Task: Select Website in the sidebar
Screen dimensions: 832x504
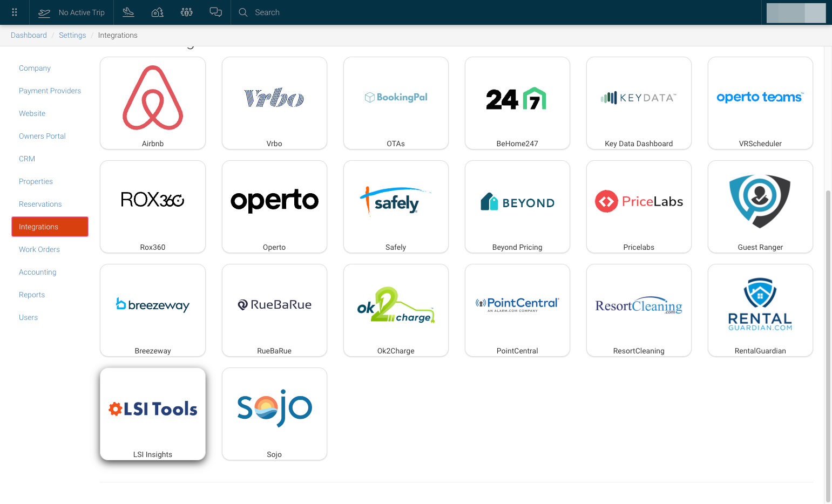Action: pos(32,113)
